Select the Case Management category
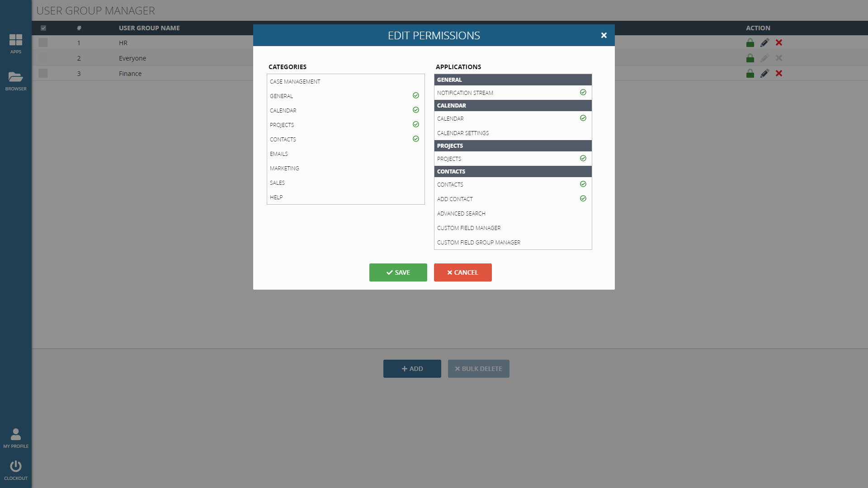 295,82
